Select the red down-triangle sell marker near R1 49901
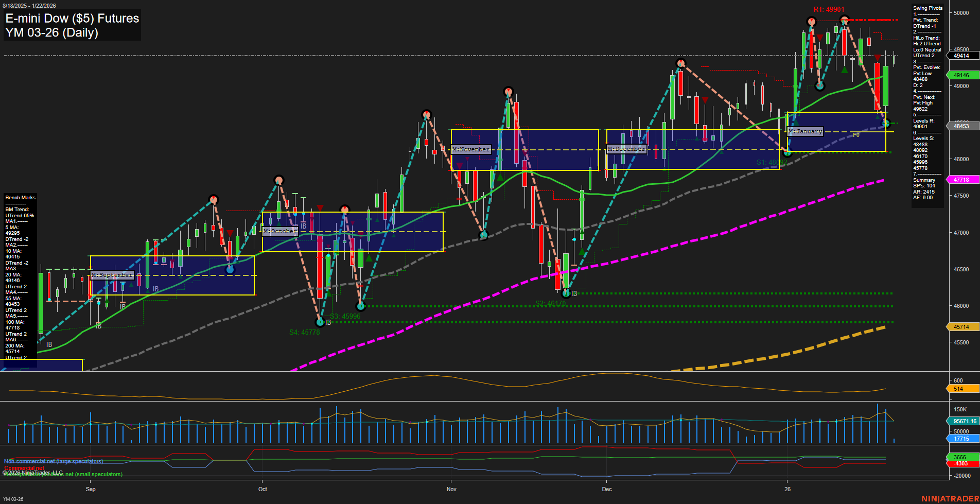 (x=820, y=37)
